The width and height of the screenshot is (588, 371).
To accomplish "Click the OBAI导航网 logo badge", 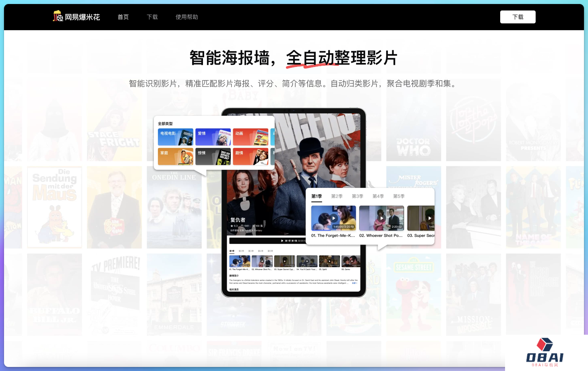I will click(545, 352).
